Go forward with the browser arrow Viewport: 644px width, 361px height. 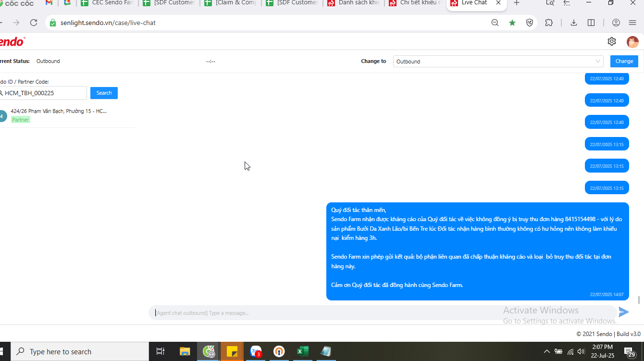[x=16, y=23]
